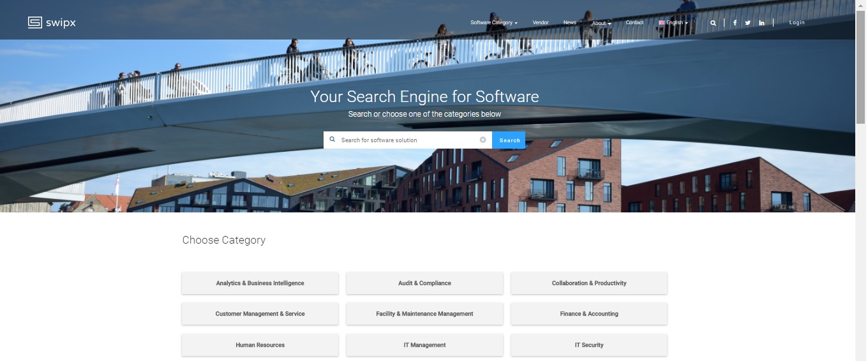Open the News menu item
This screenshot has height=361, width=868.
[569, 23]
